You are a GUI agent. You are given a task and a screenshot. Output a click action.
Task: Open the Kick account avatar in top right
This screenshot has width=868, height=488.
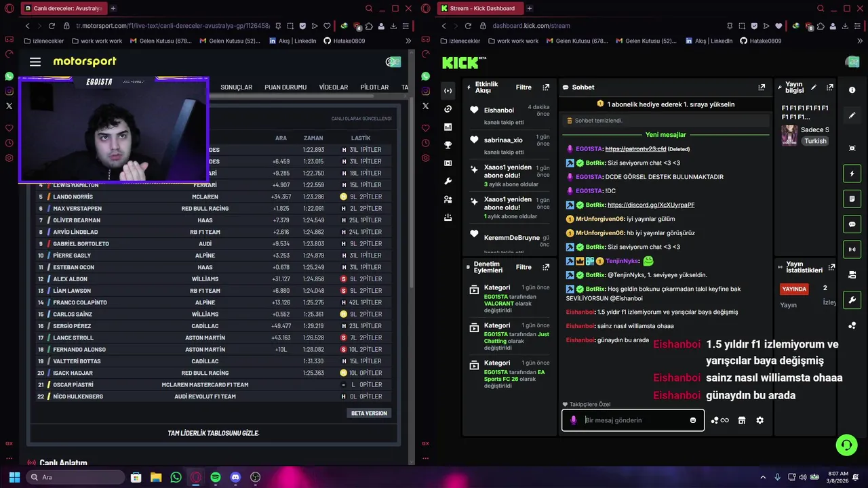coord(852,62)
